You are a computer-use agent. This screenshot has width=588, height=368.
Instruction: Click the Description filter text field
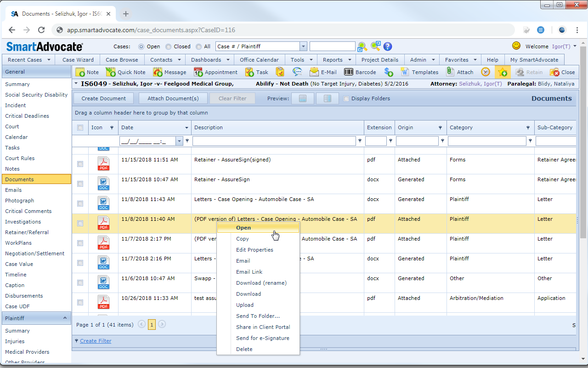tap(274, 141)
